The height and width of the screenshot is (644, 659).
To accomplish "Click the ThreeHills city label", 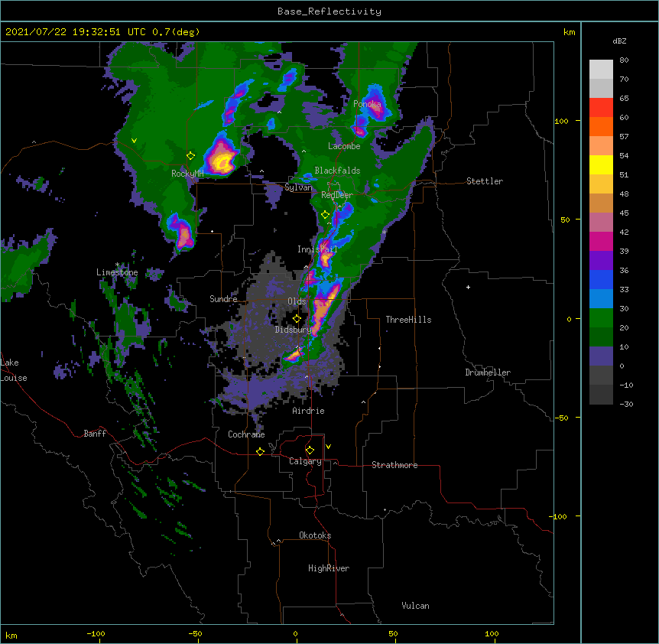I will pos(408,320).
